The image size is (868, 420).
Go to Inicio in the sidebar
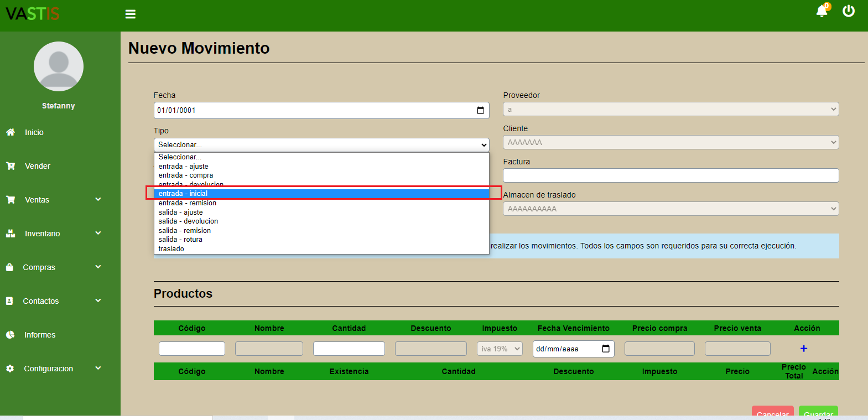point(34,132)
